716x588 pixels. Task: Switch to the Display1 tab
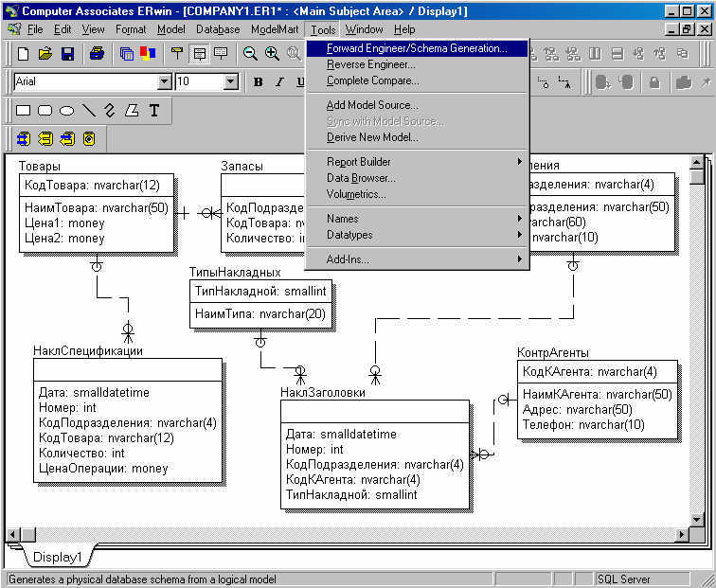click(x=58, y=557)
